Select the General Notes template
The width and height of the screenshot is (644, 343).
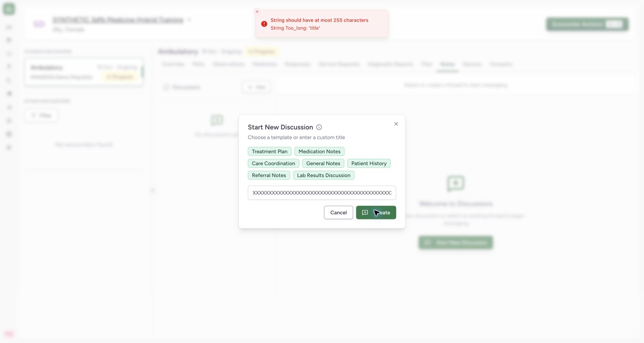[x=323, y=163]
